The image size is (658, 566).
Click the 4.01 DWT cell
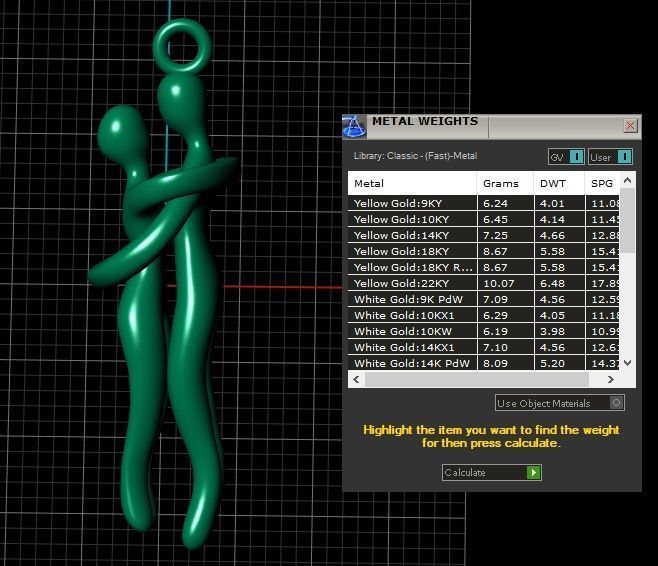click(x=559, y=203)
